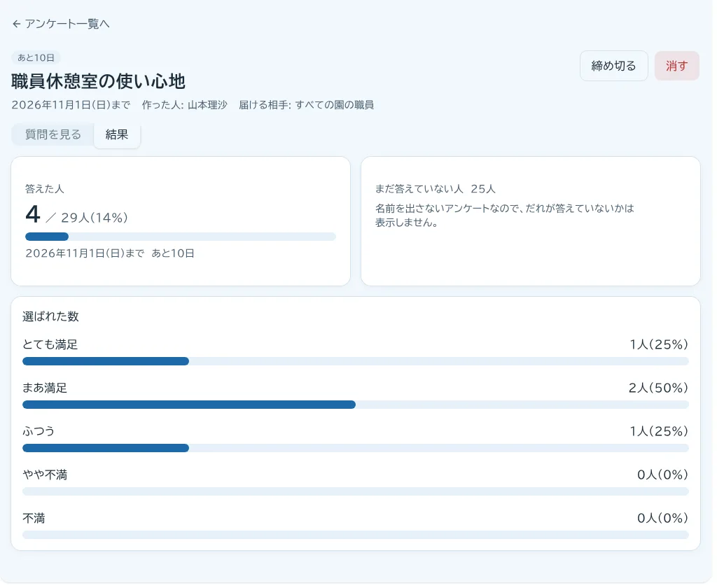The image size is (717, 588).
Task: Click the red 消す button
Action: coord(676,66)
